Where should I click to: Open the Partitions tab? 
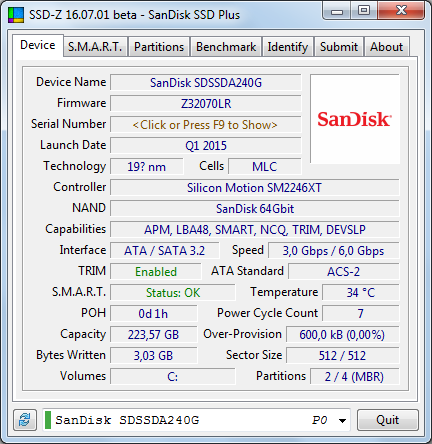(159, 47)
